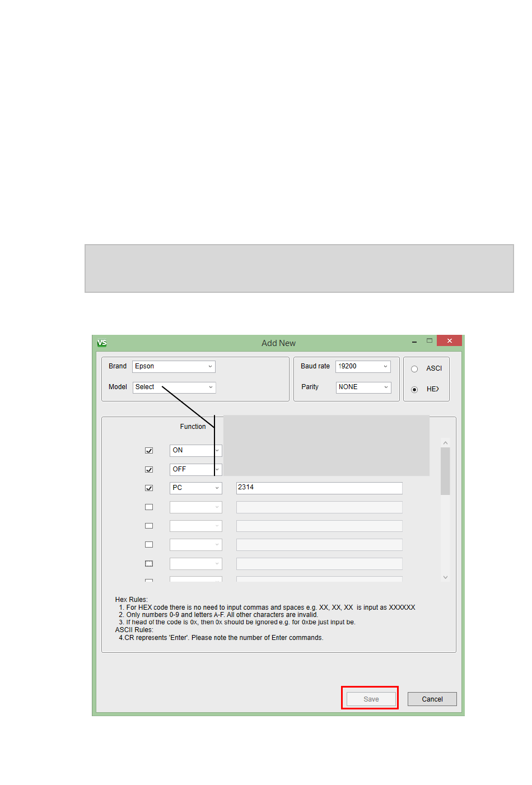
Task: Click the function list scrollbar thumb
Action: 445,471
